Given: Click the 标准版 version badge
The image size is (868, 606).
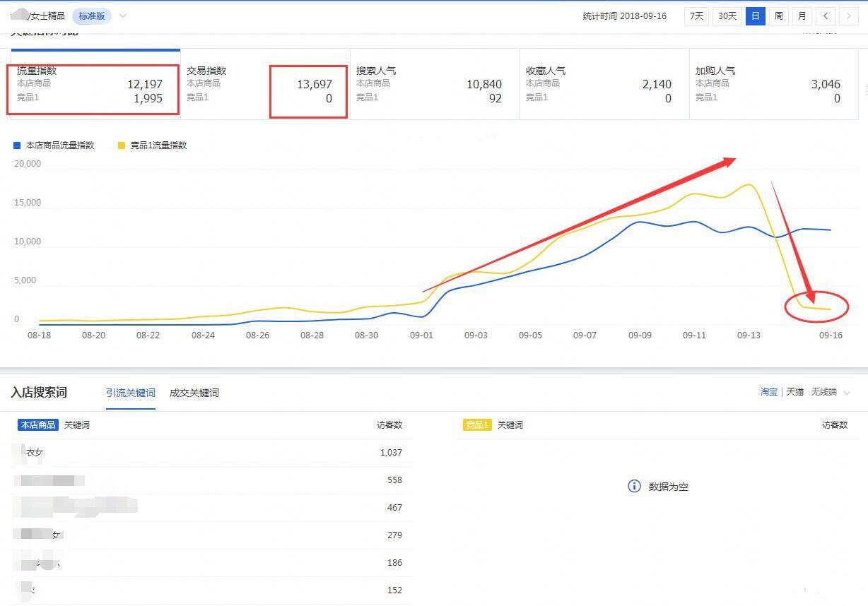Looking at the screenshot, I should [x=92, y=16].
